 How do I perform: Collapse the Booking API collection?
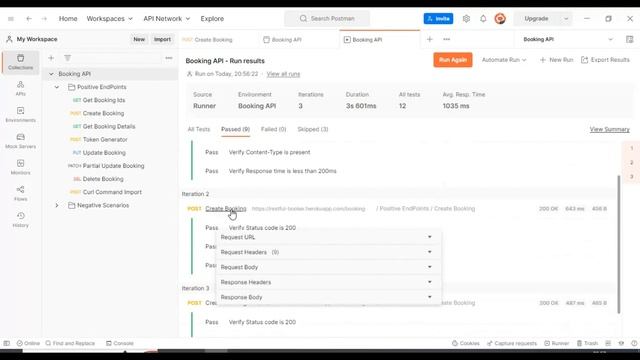51,74
